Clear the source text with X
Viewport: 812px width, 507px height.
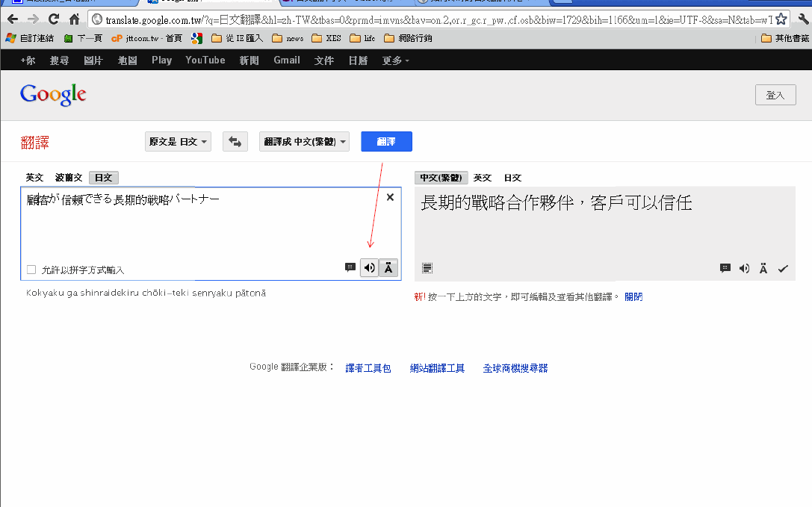point(391,197)
